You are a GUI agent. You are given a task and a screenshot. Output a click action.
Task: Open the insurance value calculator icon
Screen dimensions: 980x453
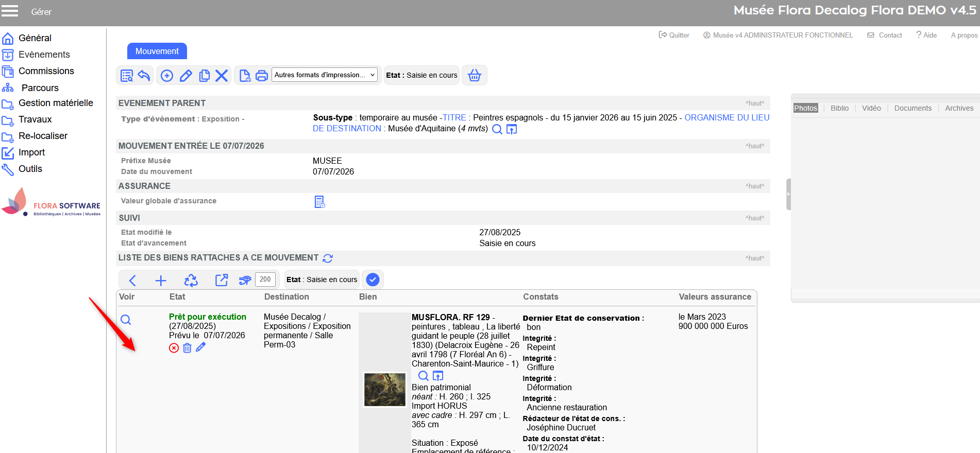319,202
